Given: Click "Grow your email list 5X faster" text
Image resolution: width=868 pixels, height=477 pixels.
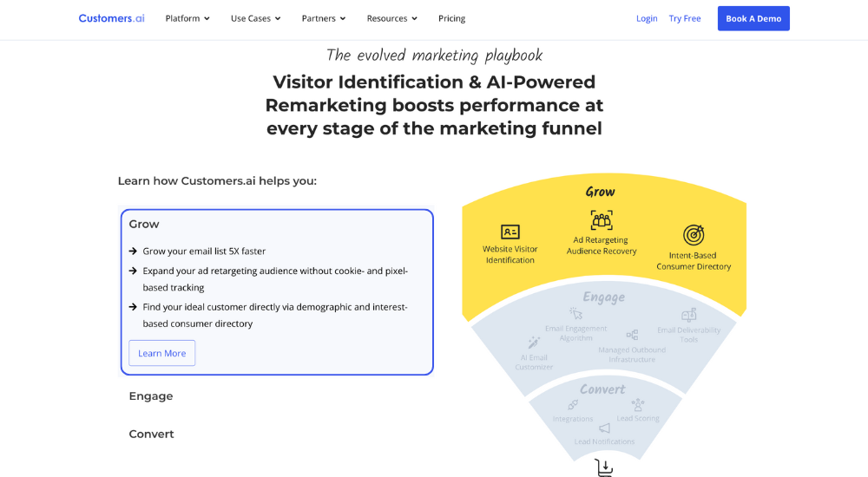Looking at the screenshot, I should point(204,252).
